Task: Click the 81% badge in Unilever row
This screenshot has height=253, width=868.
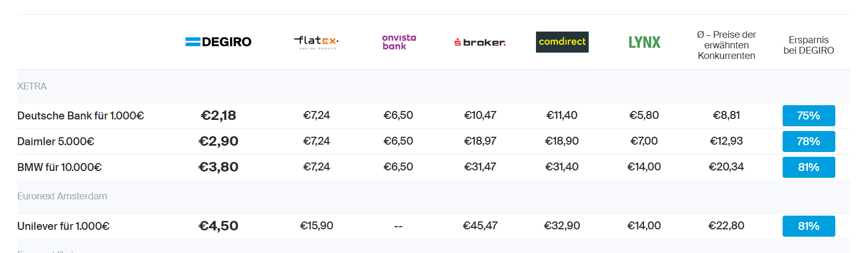Action: point(808,226)
